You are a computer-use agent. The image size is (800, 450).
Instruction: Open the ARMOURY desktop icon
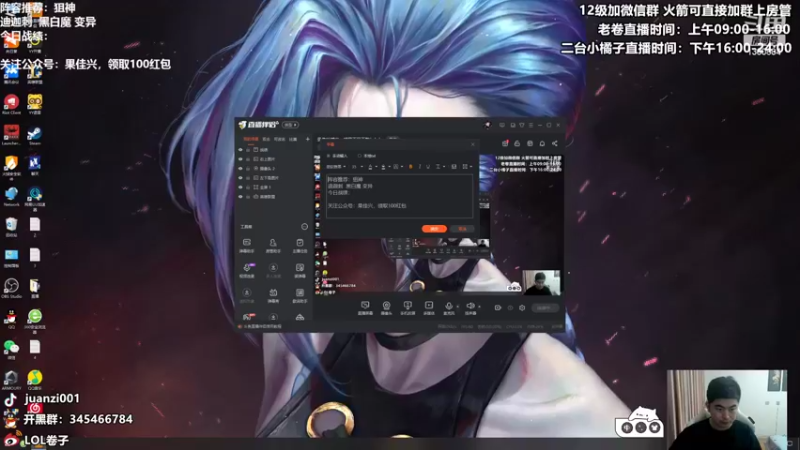(11, 378)
